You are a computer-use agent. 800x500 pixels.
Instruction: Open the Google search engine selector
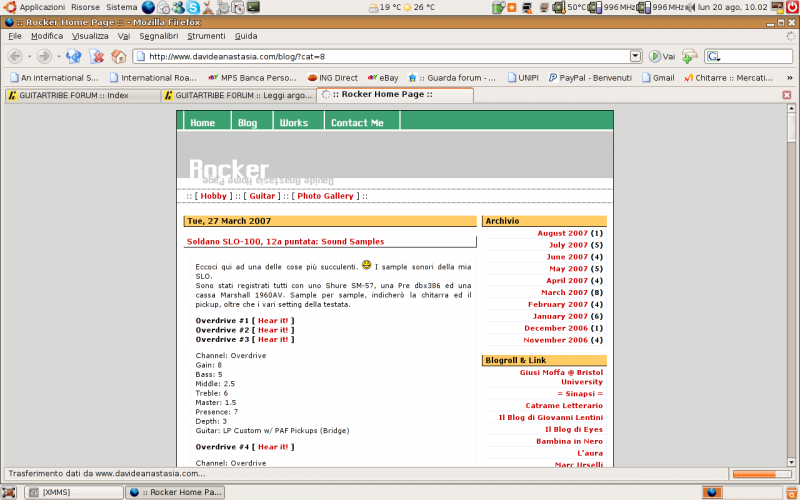click(x=713, y=57)
